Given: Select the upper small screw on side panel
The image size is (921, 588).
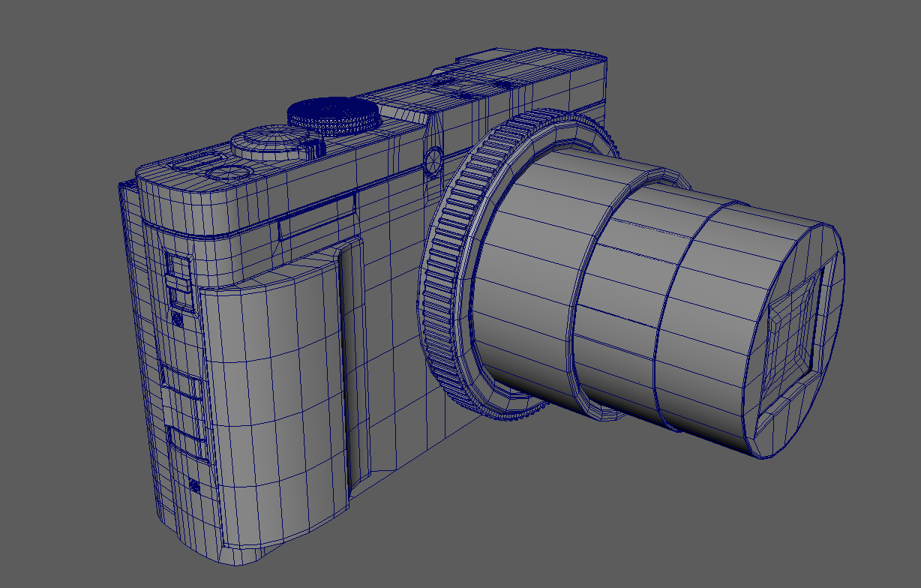Looking at the screenshot, I should pyautogui.click(x=178, y=320).
